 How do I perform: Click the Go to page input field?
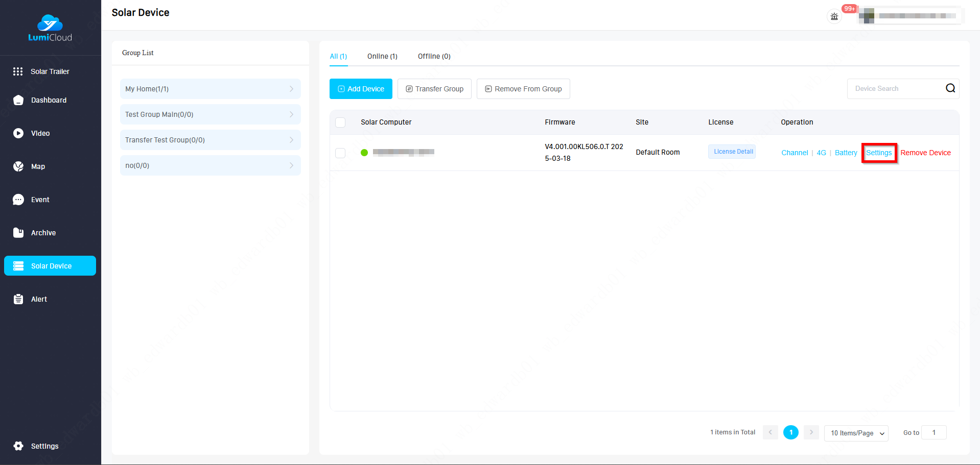coord(934,432)
